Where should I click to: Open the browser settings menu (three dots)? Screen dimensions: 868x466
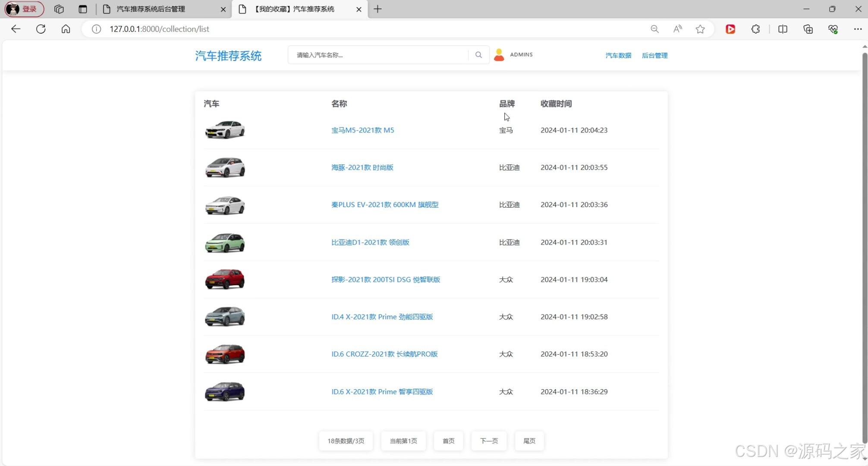(859, 29)
